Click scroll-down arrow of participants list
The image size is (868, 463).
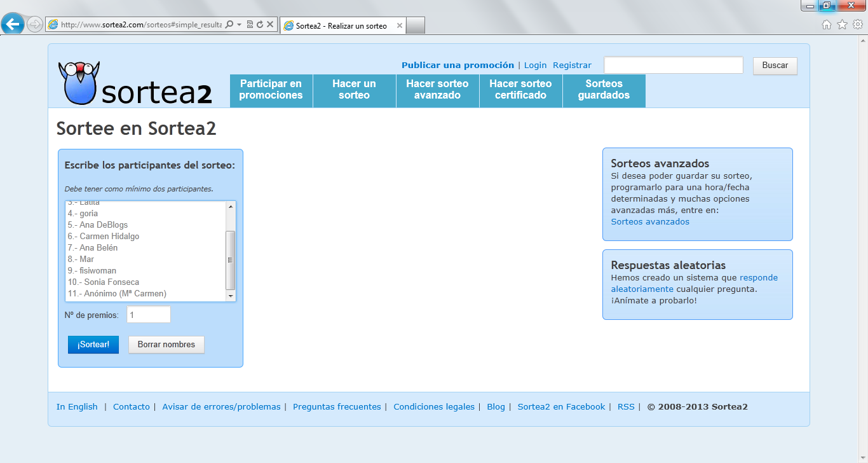pos(231,296)
